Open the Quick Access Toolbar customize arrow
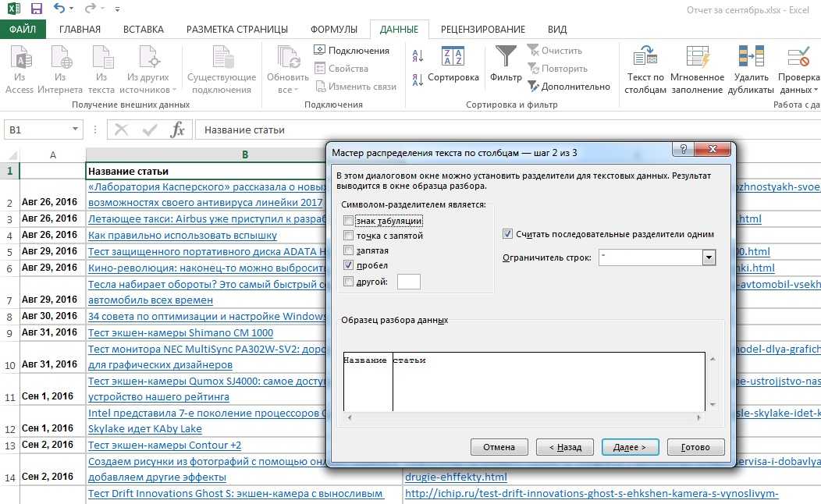The width and height of the screenshot is (821, 504). point(117,9)
